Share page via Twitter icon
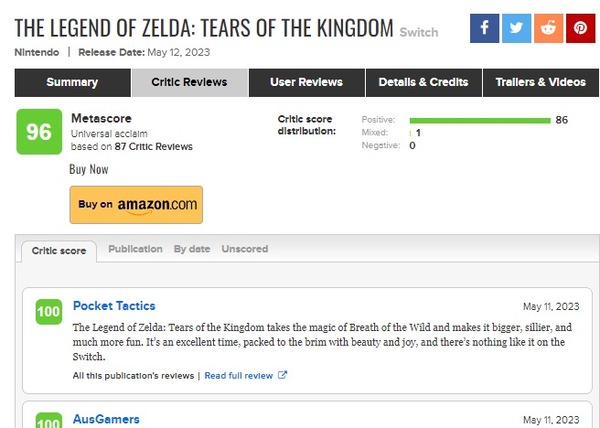The width and height of the screenshot is (600, 428). point(516,28)
